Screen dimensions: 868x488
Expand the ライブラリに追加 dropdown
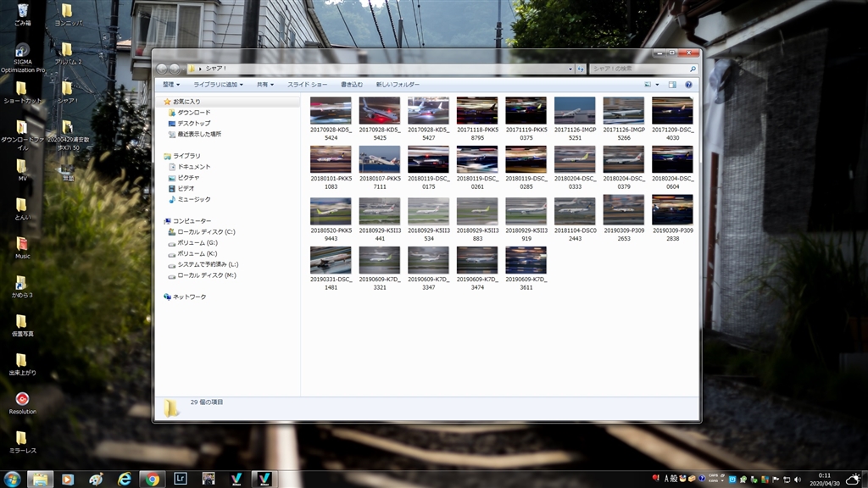218,85
